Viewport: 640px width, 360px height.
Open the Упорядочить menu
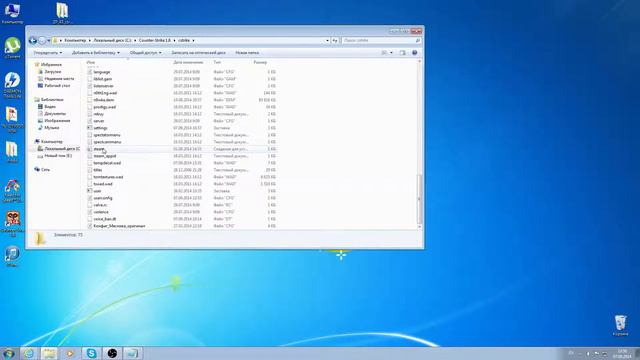(48, 53)
